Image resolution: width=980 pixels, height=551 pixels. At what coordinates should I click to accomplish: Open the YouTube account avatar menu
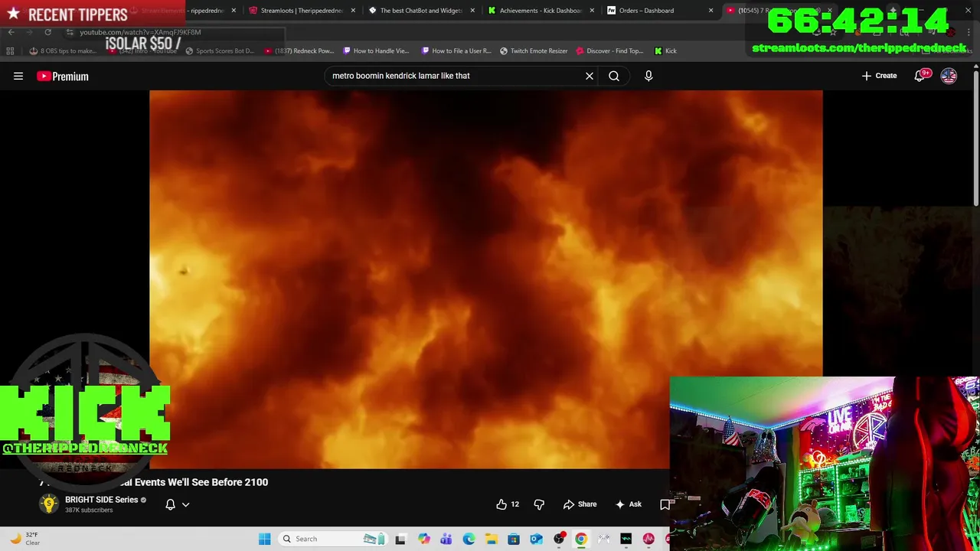click(949, 76)
